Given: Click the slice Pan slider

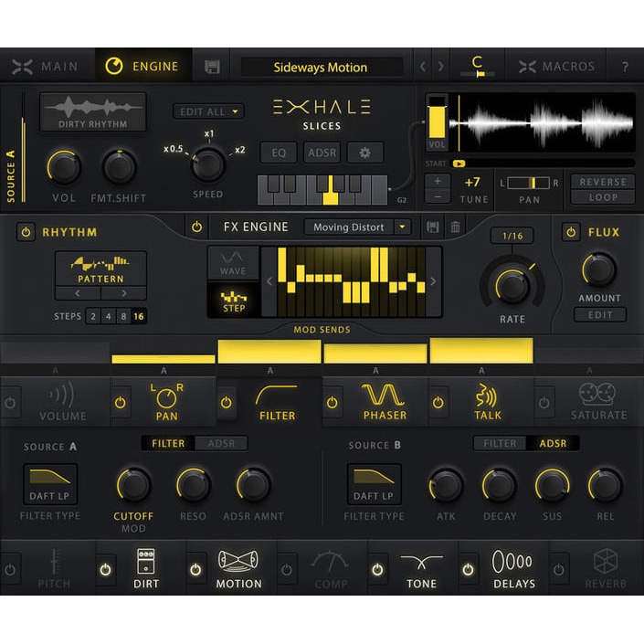Looking at the screenshot, I should tap(528, 183).
